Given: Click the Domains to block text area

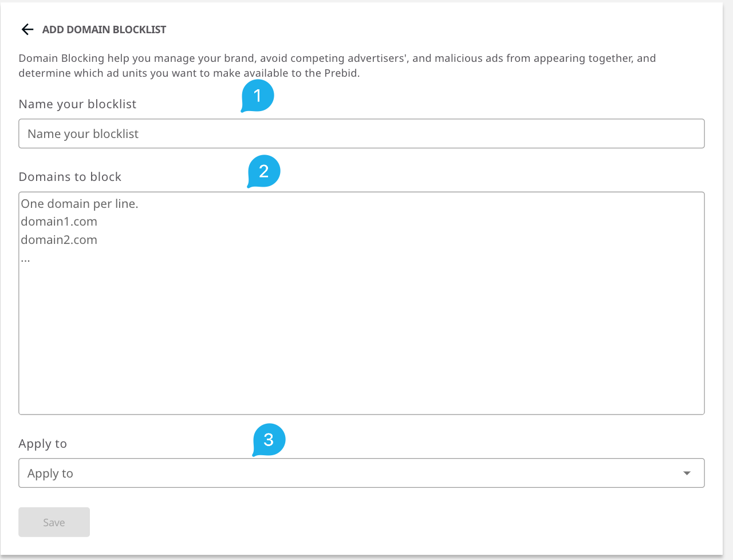Looking at the screenshot, I should click(361, 302).
